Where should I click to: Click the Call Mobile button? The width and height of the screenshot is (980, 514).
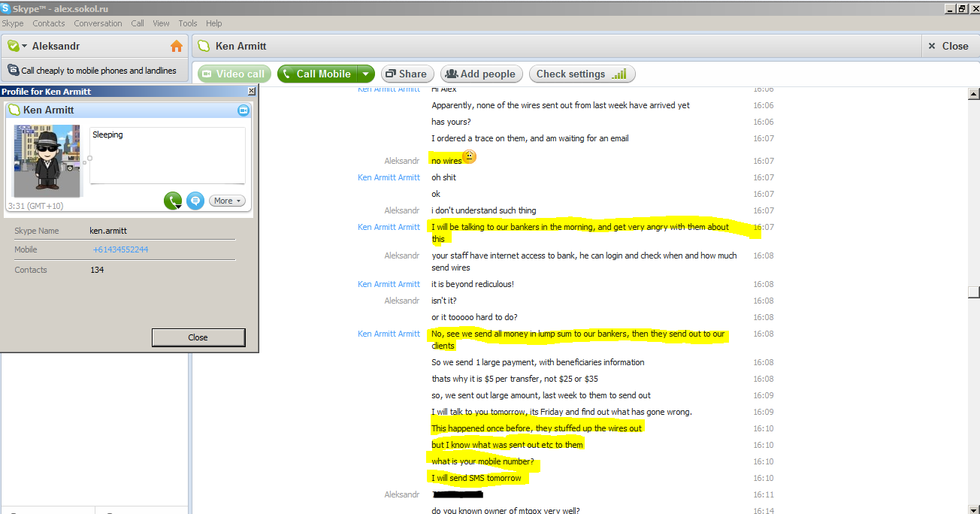317,74
